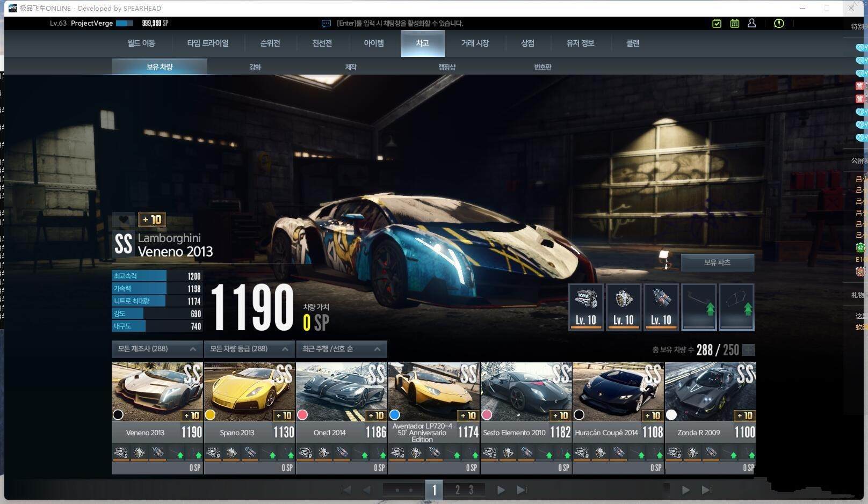Select the turbo part slot Lv. 10
This screenshot has height=504, width=868.
coord(623,307)
